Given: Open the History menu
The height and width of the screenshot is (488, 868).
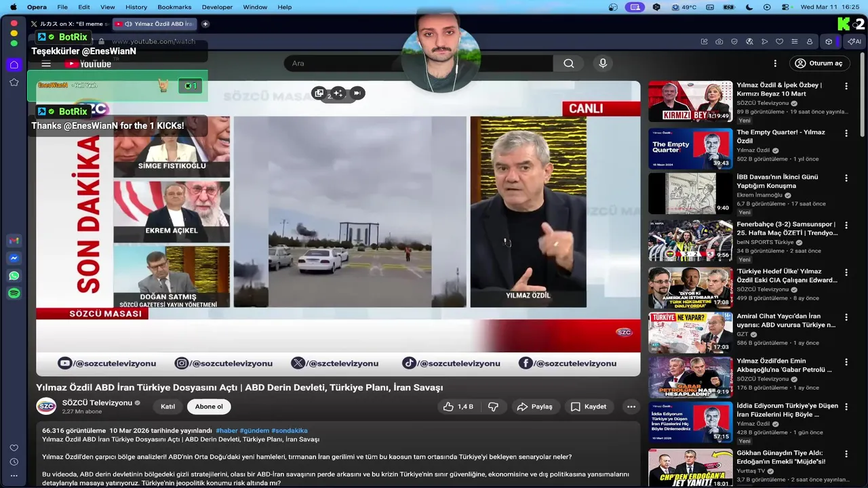Looking at the screenshot, I should (x=136, y=7).
